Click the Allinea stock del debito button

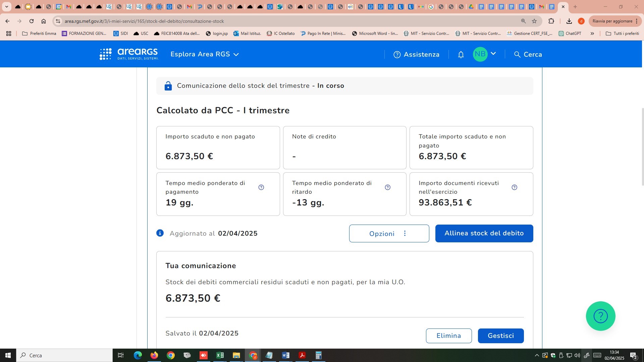tap(484, 233)
